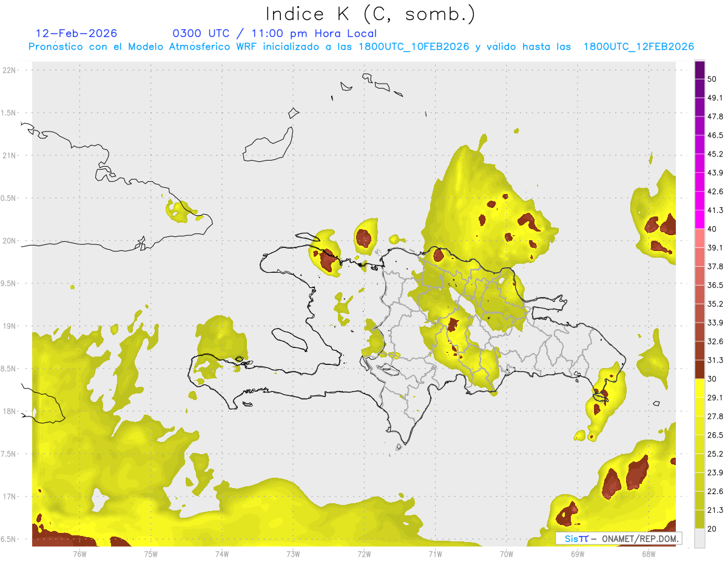Click the dark purple swatch above 50
728x562 pixels.
700,70
